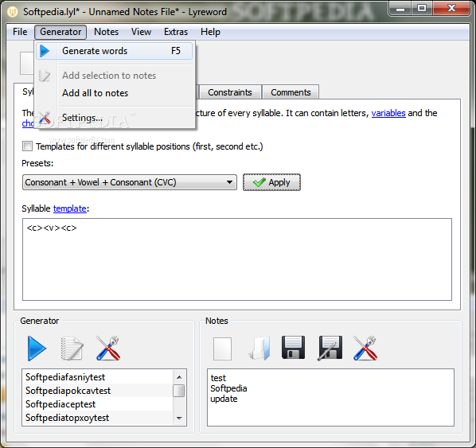The height and width of the screenshot is (448, 476).
Task: Close the Generator menu via its header
Action: click(x=60, y=32)
